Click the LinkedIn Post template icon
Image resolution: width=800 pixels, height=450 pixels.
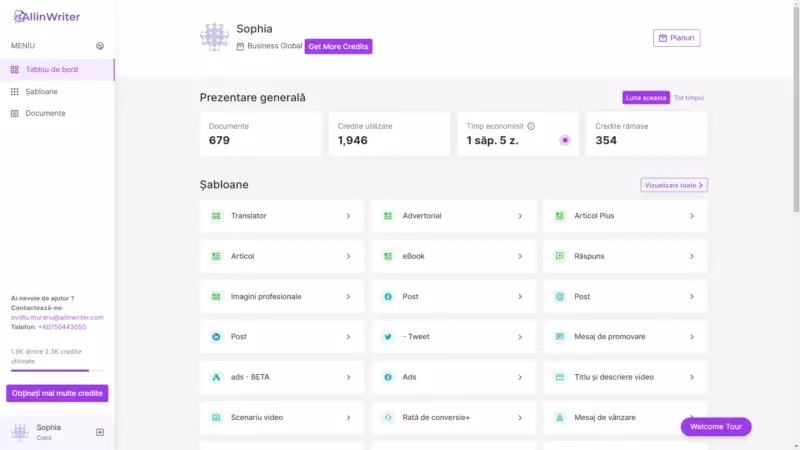pos(216,337)
